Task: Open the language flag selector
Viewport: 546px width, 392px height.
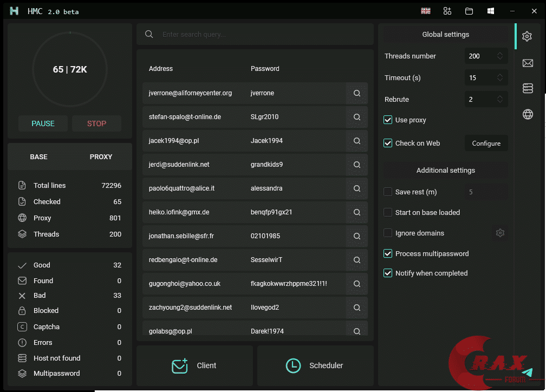Action: (426, 11)
